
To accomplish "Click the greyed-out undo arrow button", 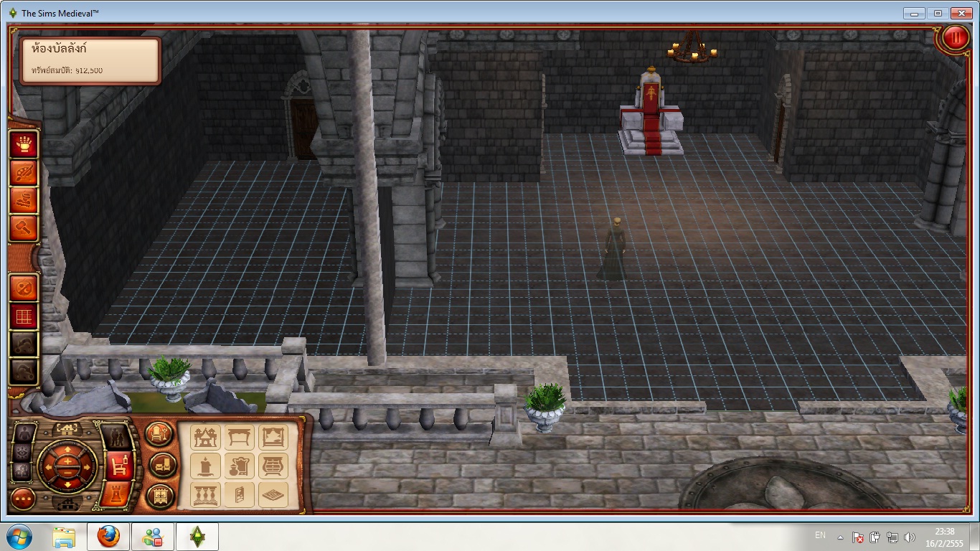I will pos(25,344).
